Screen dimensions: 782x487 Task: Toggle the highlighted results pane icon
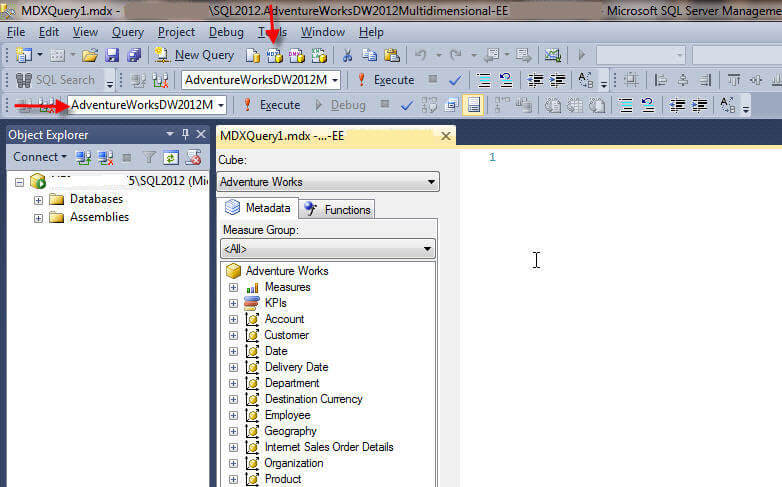click(x=473, y=105)
